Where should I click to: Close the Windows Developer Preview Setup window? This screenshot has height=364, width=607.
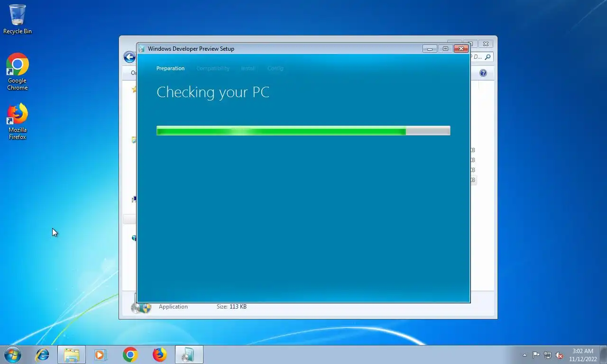point(461,49)
